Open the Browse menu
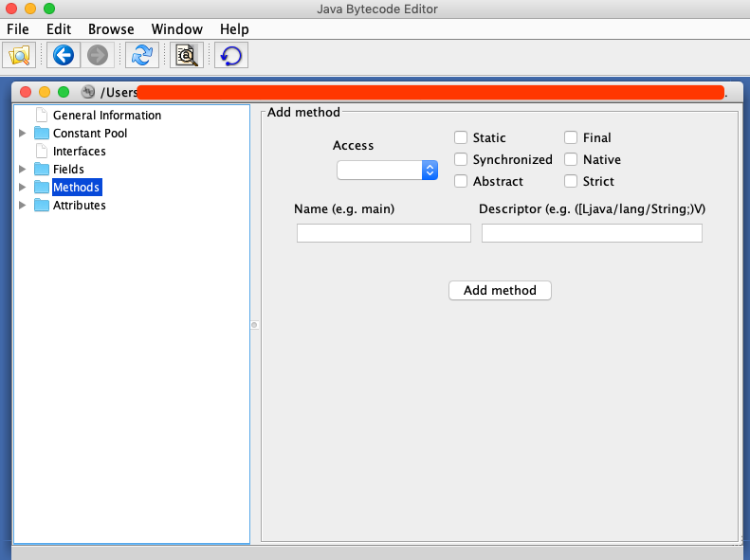Viewport: 750px width, 560px height. coord(111,29)
